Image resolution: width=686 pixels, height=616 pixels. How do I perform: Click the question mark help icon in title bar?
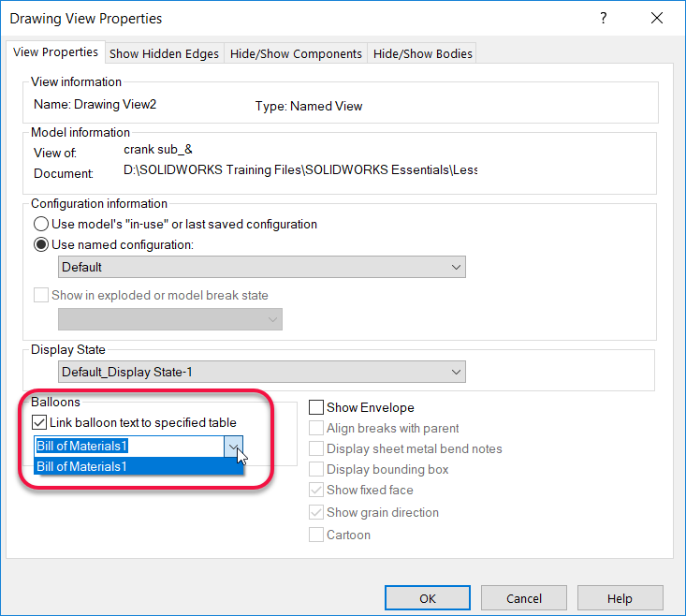[604, 19]
